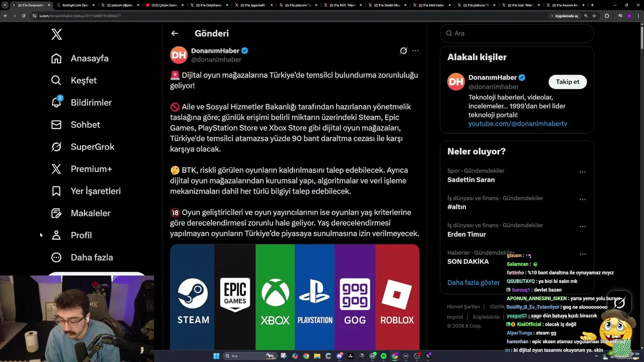Open more options for Sadettin Saran trend
The width and height of the screenshot is (644, 362).
click(583, 172)
